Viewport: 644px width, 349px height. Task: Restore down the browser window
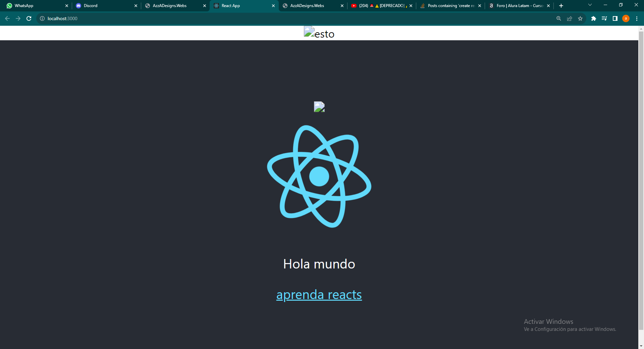click(x=621, y=5)
